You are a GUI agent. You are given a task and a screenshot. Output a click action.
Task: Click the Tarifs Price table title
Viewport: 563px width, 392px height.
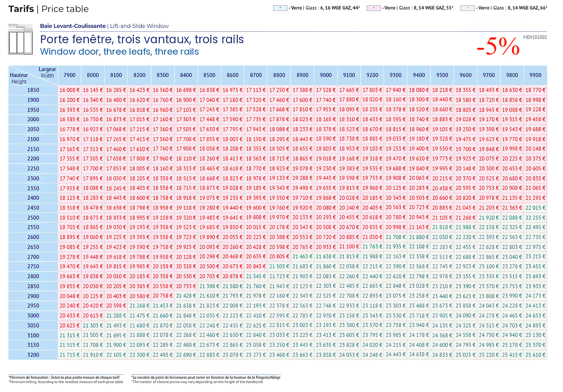pos(48,9)
